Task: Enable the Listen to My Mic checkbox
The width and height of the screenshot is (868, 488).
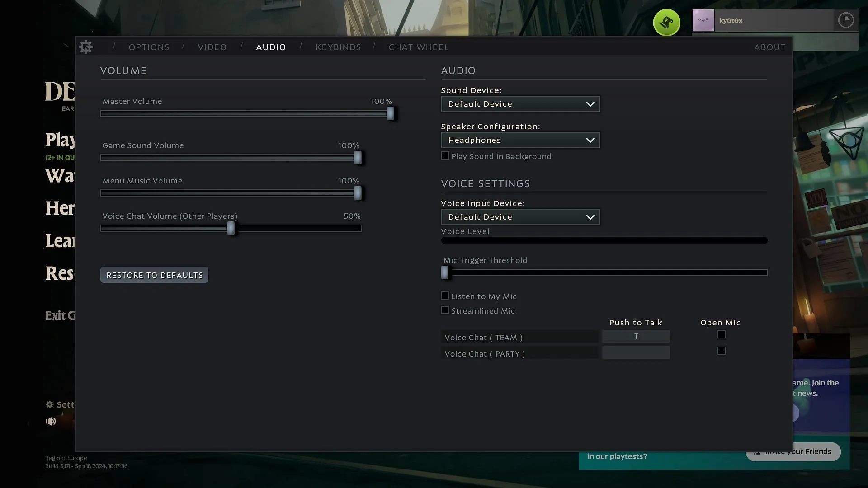Action: point(445,296)
